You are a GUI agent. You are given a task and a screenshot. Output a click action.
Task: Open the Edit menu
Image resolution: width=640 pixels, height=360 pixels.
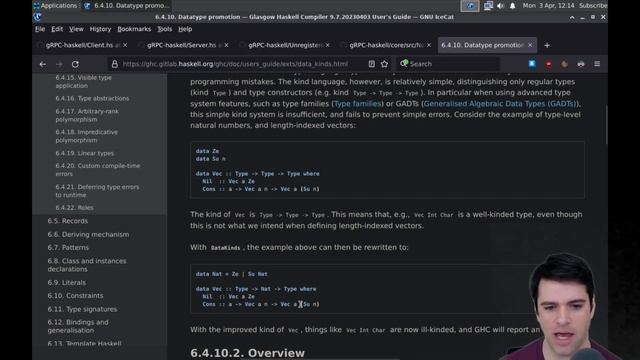point(57,29)
